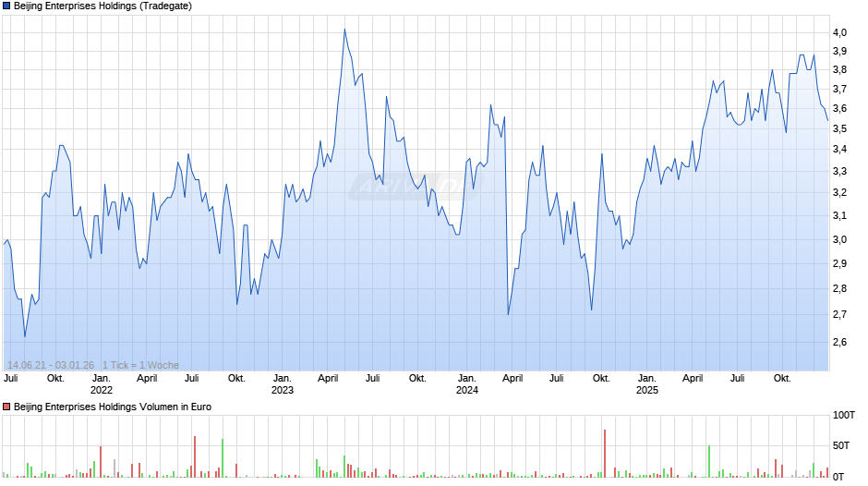Click the 4,0 price axis label

(839, 32)
